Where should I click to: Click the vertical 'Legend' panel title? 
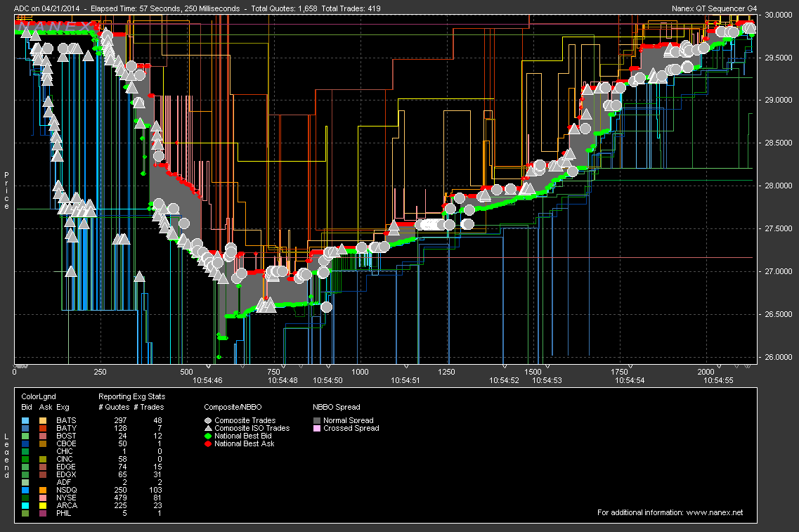pos(6,456)
